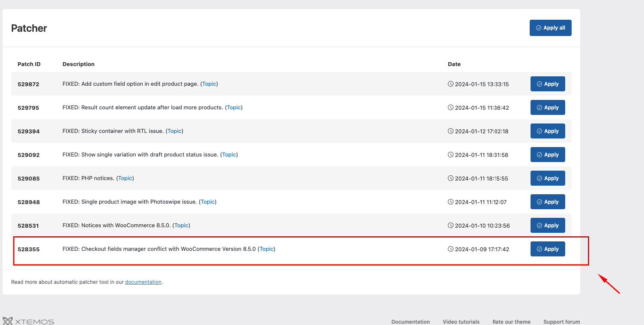Image resolution: width=644 pixels, height=325 pixels.
Task: Apply patch 529085
Action: pyautogui.click(x=548, y=178)
